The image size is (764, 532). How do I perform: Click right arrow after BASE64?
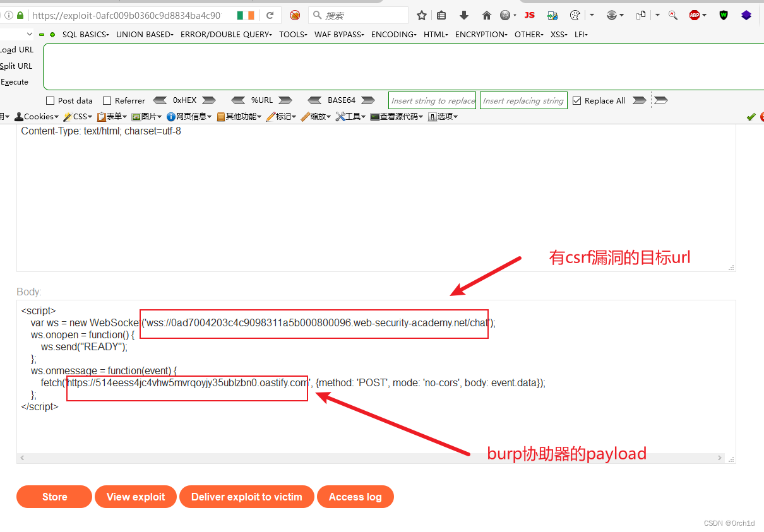(x=368, y=100)
